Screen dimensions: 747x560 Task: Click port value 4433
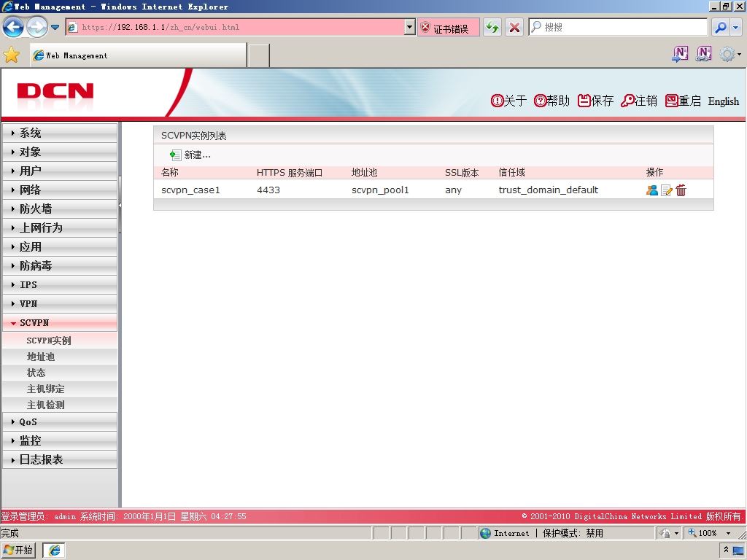click(268, 190)
